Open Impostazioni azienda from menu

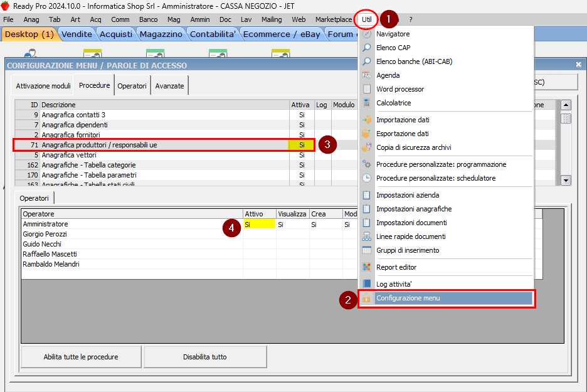(447, 195)
